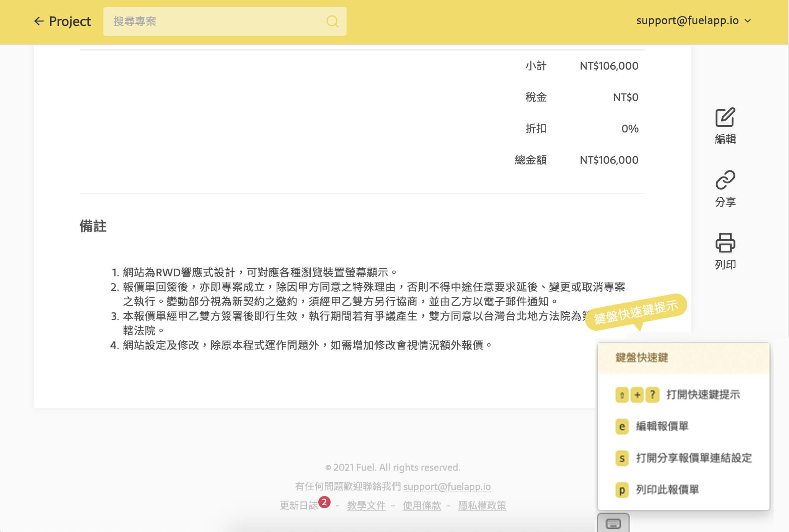Click in the 搜尋專案 search field

(214, 21)
